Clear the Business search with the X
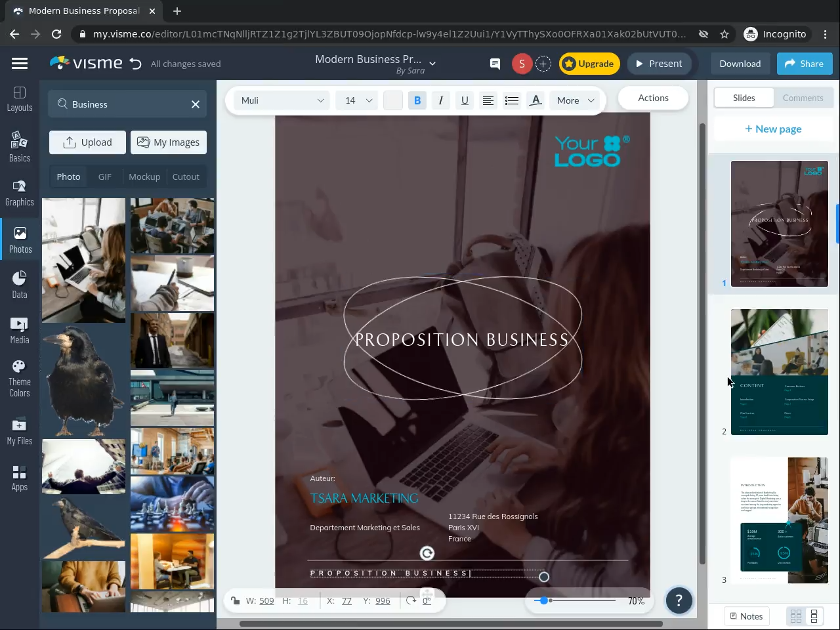Image resolution: width=840 pixels, height=630 pixels. 196,104
